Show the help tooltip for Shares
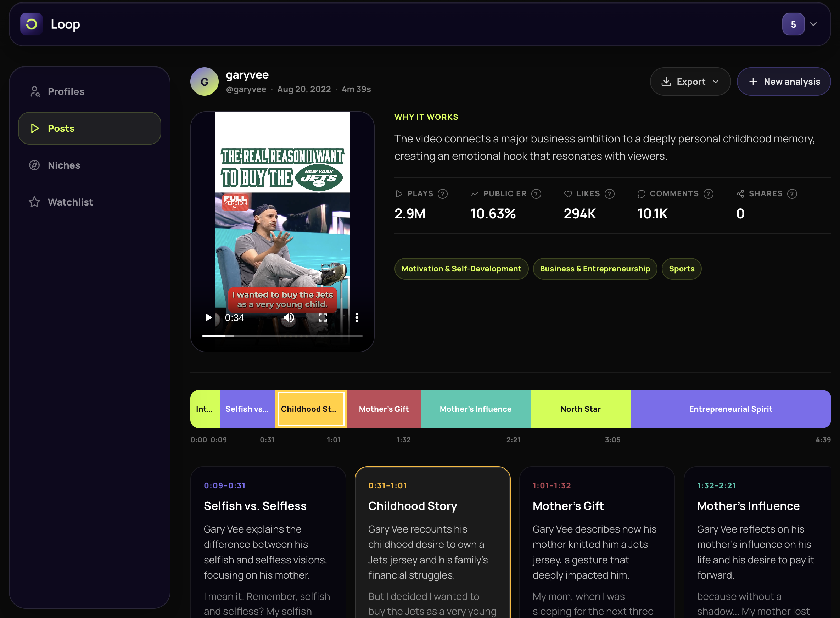Image resolution: width=840 pixels, height=618 pixels. coord(792,194)
